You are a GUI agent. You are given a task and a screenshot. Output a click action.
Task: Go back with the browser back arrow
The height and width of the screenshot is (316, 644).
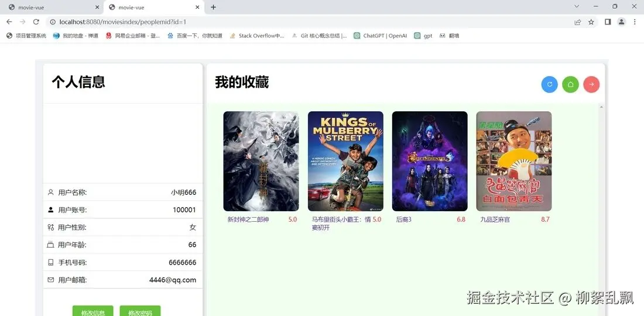coord(9,22)
